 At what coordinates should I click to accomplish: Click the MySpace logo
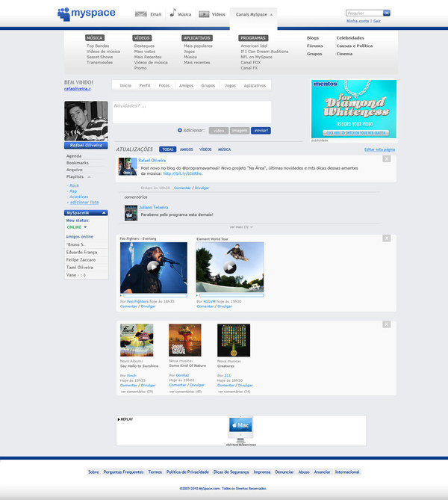click(87, 13)
